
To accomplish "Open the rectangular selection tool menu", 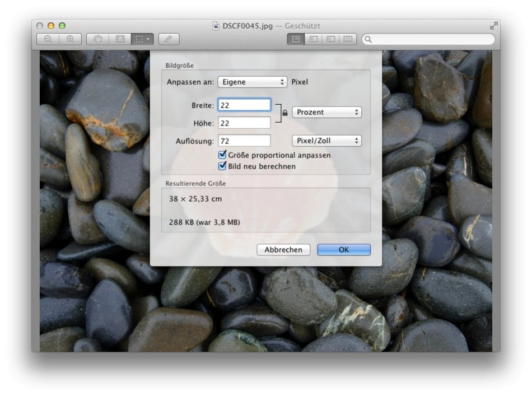I will click(x=142, y=39).
